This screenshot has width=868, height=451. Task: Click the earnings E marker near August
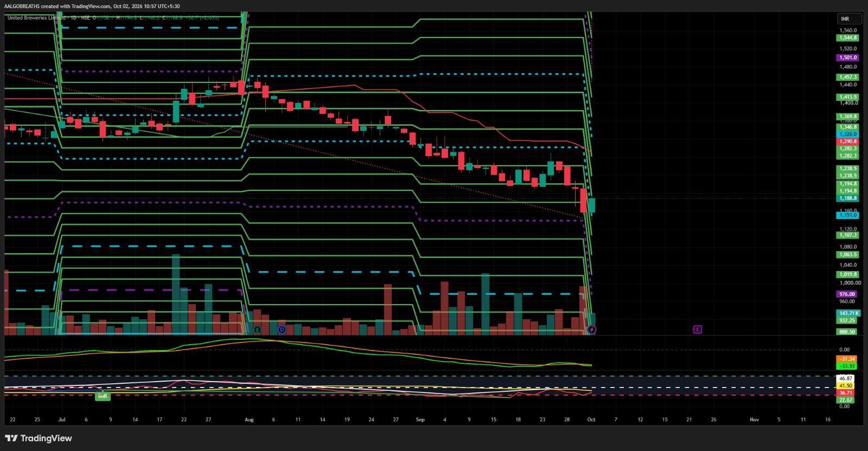pyautogui.click(x=257, y=330)
